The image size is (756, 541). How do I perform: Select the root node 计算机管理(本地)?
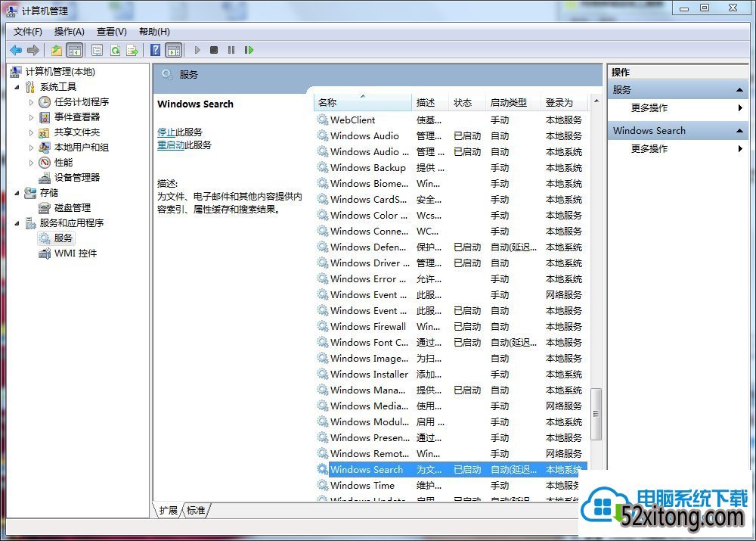click(60, 72)
